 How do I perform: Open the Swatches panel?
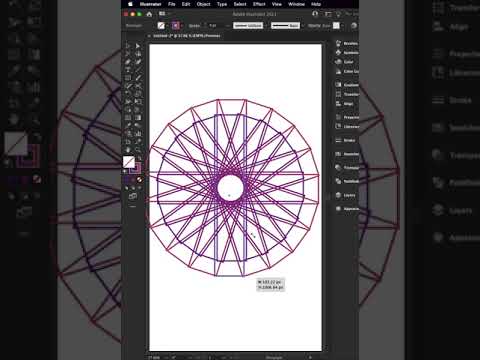(x=347, y=154)
